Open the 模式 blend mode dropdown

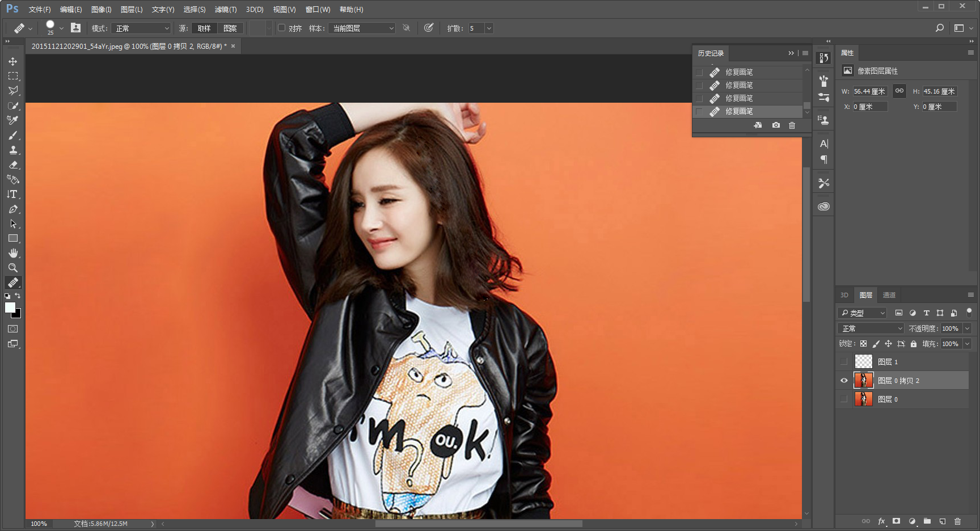[141, 28]
